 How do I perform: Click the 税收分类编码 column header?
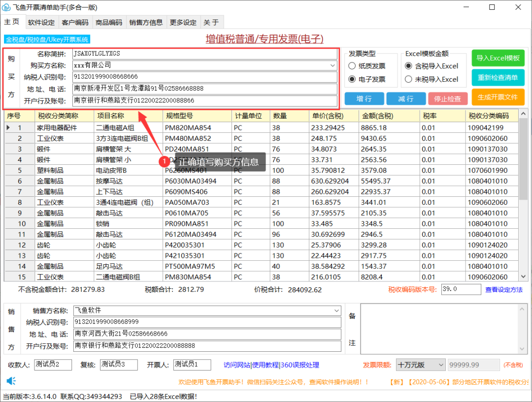[x=492, y=116]
